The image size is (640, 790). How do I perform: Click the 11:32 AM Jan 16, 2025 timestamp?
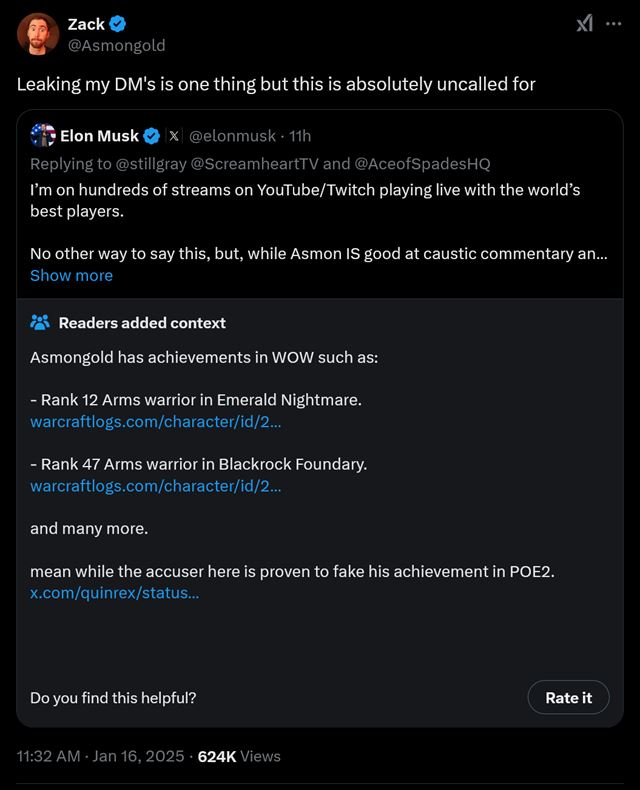tap(100, 756)
